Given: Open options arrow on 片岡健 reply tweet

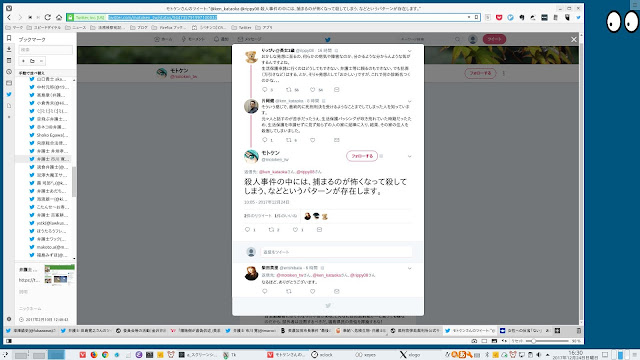Looking at the screenshot, I should click(409, 101).
